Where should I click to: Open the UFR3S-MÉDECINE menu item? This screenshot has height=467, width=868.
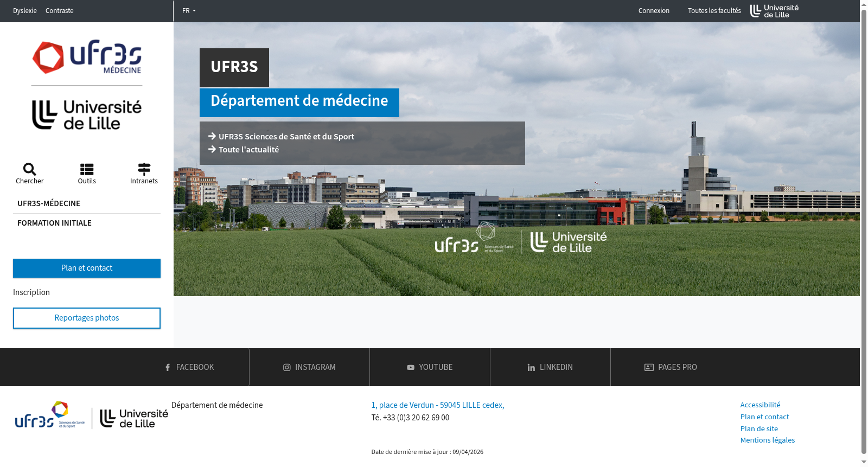click(x=87, y=203)
